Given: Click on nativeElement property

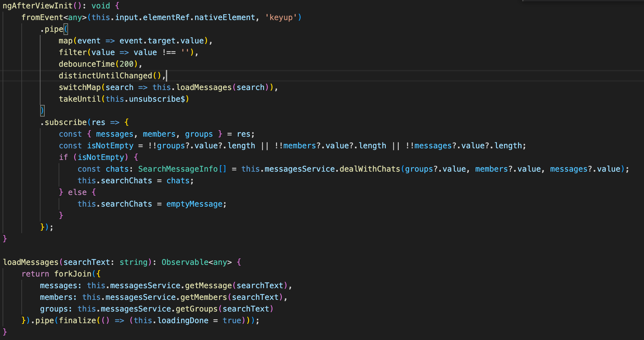Looking at the screenshot, I should pyautogui.click(x=224, y=17).
